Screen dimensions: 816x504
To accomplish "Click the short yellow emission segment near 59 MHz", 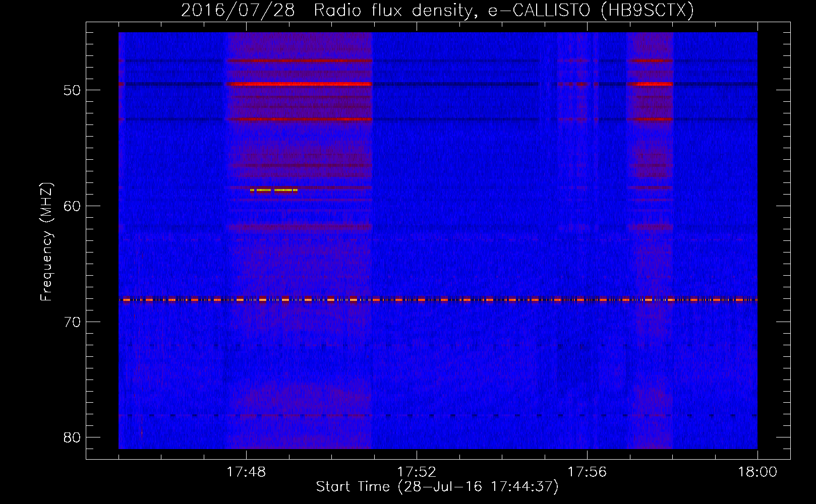I will click(274, 191).
